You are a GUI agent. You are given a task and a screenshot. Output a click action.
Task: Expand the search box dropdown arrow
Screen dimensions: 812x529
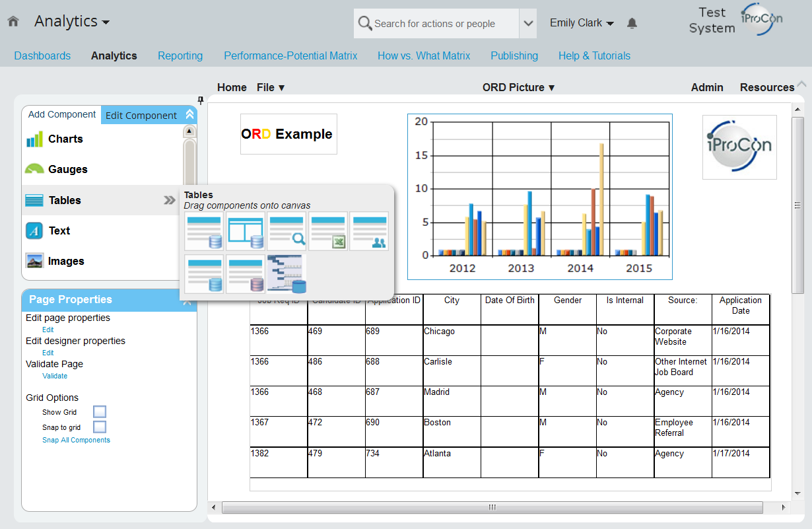528,24
